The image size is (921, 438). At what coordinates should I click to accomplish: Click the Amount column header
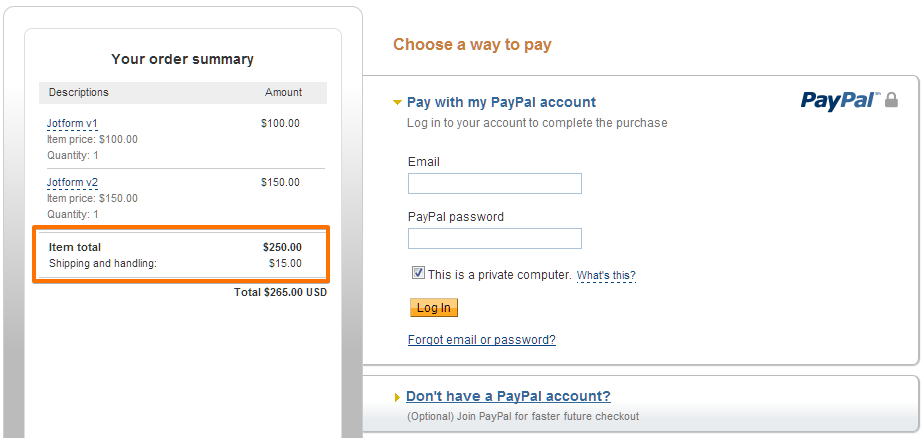pos(283,93)
